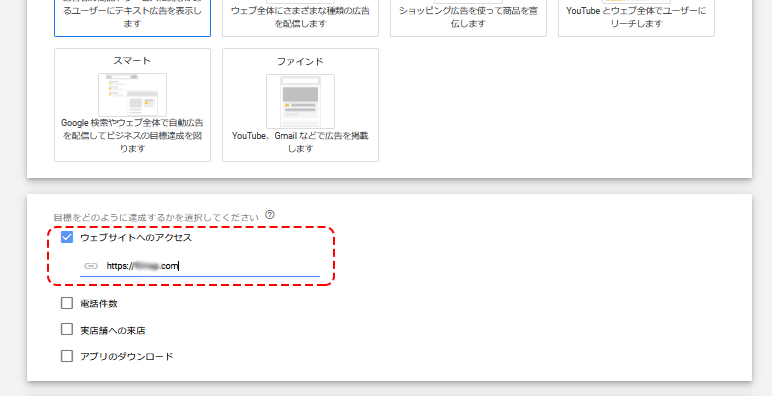Check the アプリのダウンロード checkbox
Image resolution: width=772 pixels, height=396 pixels.
pos(67,356)
